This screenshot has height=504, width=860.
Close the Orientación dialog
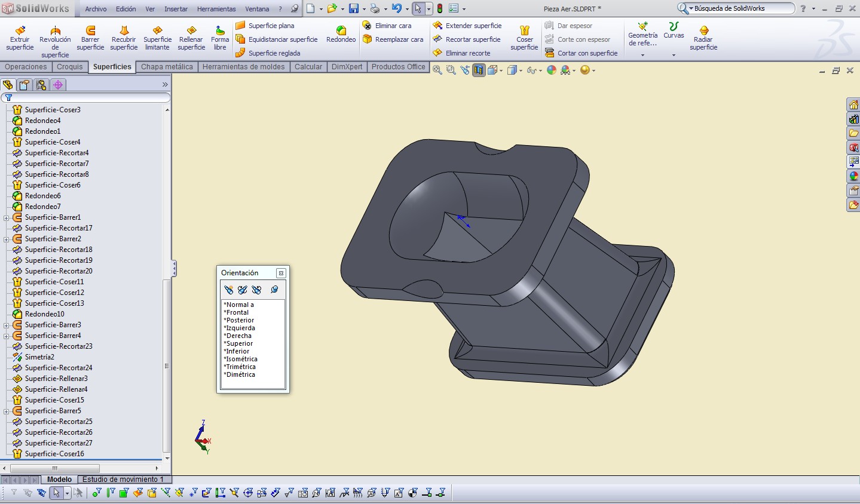coord(281,273)
